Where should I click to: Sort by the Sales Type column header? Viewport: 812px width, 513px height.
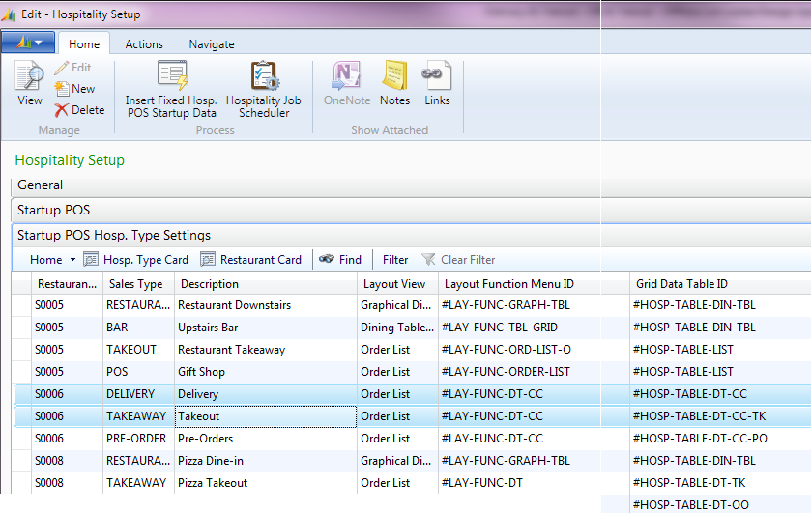pyautogui.click(x=134, y=284)
